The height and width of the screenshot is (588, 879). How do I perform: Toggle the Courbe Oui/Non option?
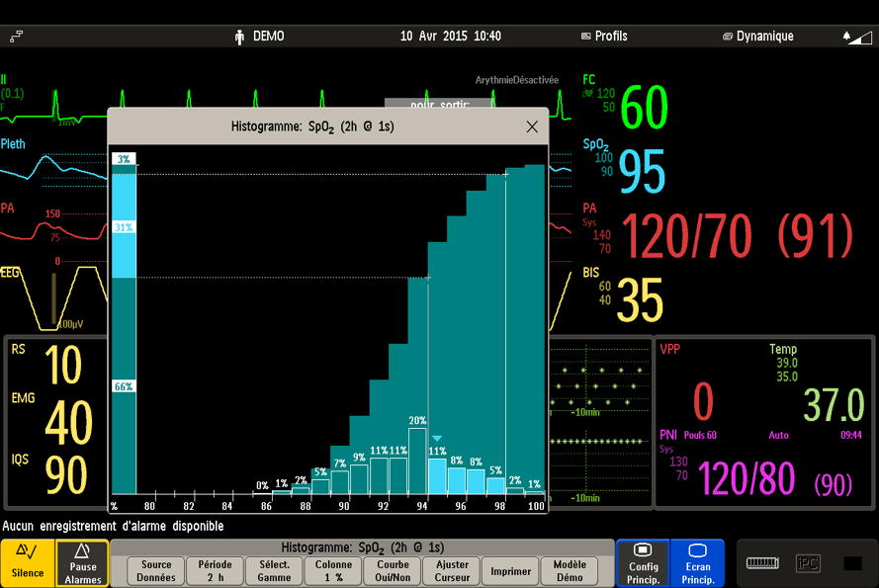coord(392,570)
